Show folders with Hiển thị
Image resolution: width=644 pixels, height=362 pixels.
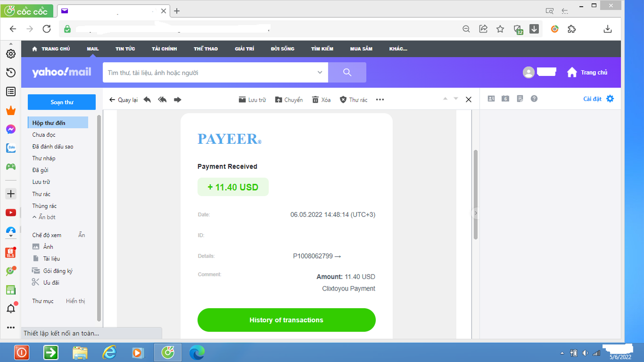pyautogui.click(x=75, y=301)
